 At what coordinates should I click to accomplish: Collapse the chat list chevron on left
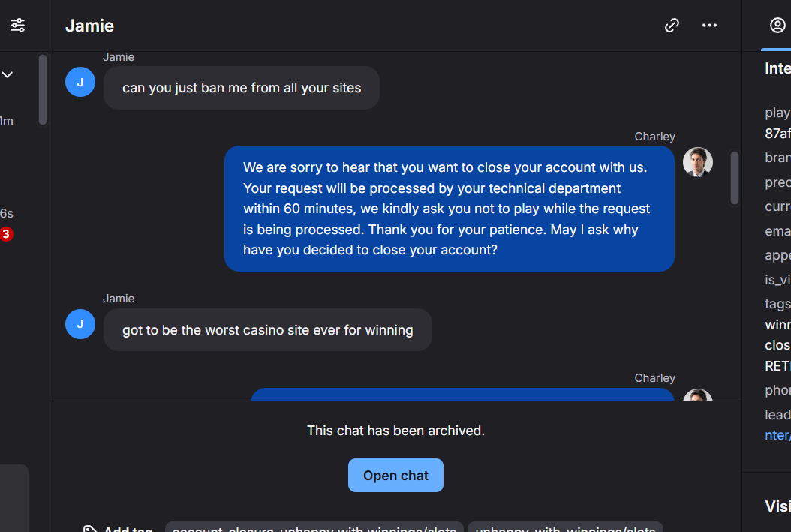7,74
